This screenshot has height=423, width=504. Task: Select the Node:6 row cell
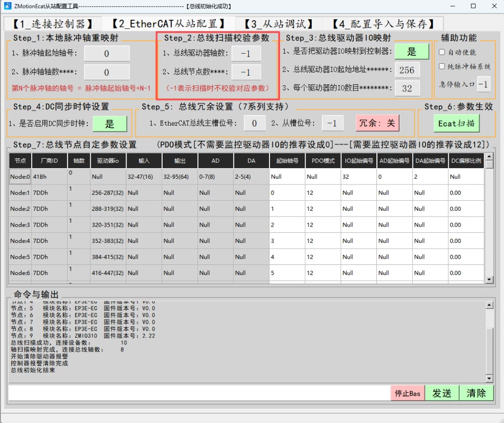pyautogui.click(x=20, y=273)
